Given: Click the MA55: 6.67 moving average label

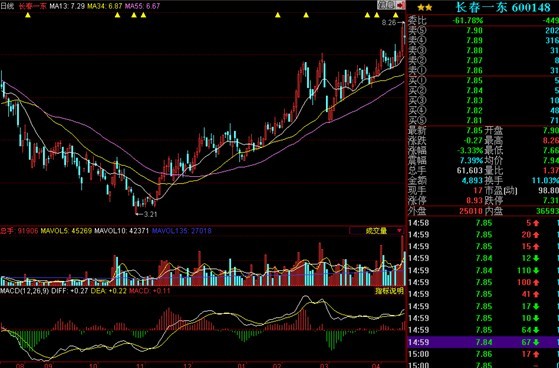Looking at the screenshot, I should point(142,6).
